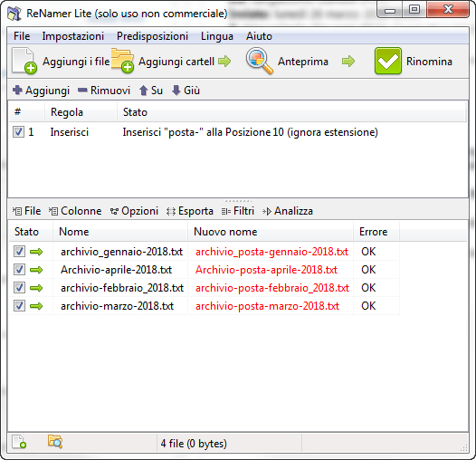The image size is (476, 460).
Task: Select file name archivio_gennaio-2018.txt
Action: (122, 252)
